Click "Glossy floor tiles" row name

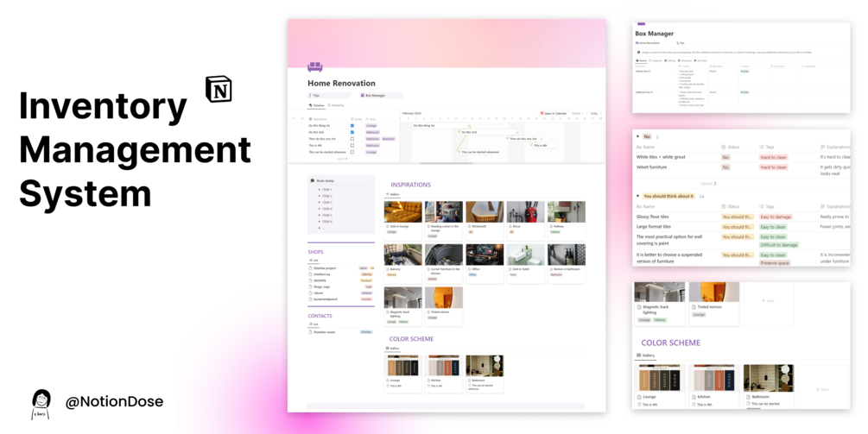click(x=652, y=217)
